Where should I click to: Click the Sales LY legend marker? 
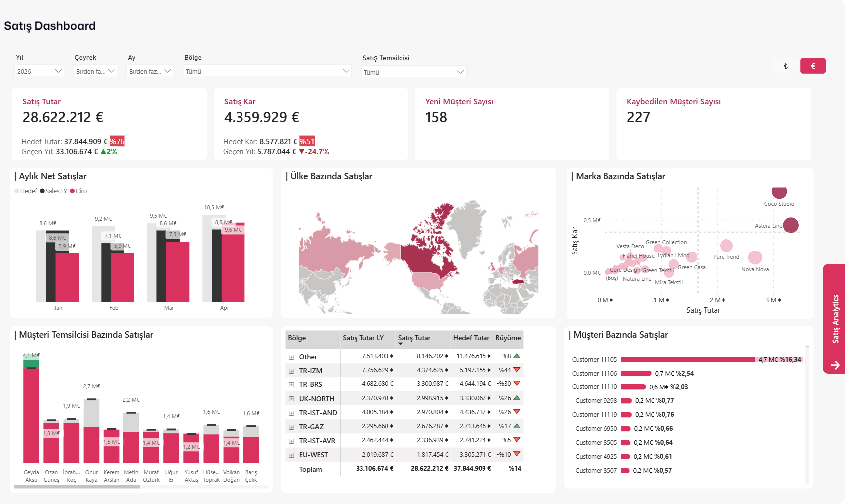(x=42, y=191)
